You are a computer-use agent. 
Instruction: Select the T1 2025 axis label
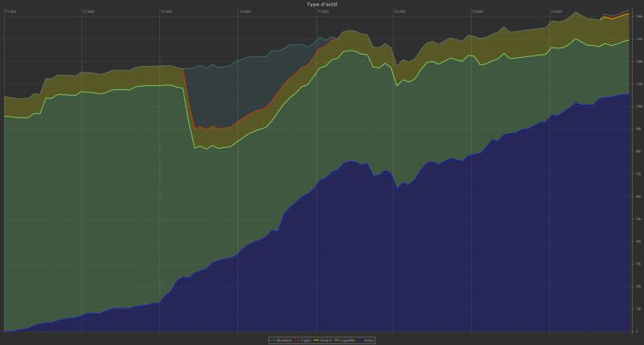point(322,12)
